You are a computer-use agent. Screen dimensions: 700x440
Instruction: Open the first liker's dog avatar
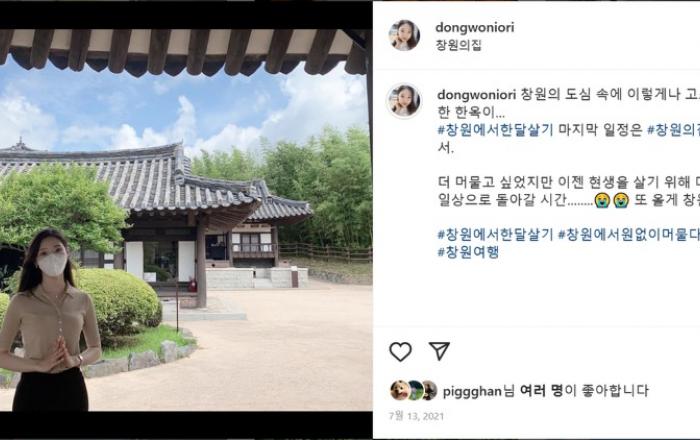click(x=400, y=390)
